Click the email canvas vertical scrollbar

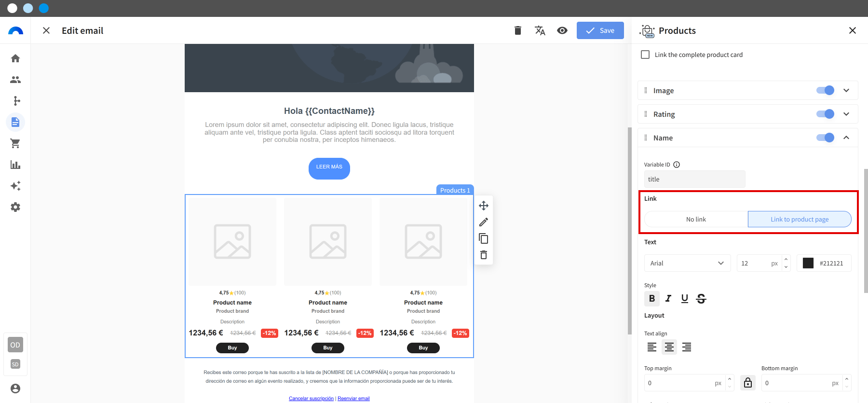click(630, 231)
